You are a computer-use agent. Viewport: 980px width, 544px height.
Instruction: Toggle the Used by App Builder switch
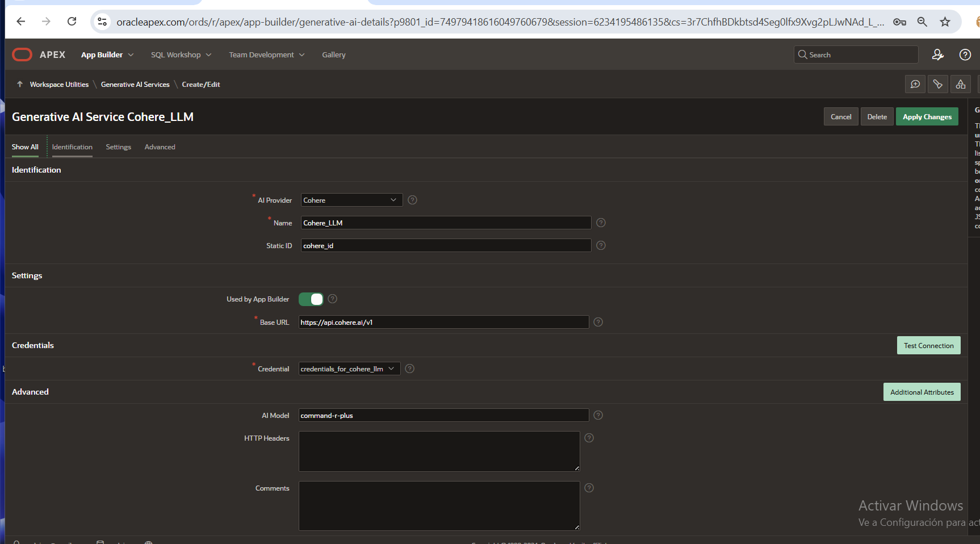coord(311,299)
